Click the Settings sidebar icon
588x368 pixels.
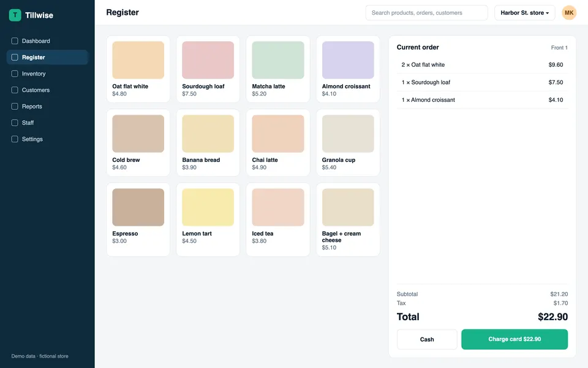point(15,139)
